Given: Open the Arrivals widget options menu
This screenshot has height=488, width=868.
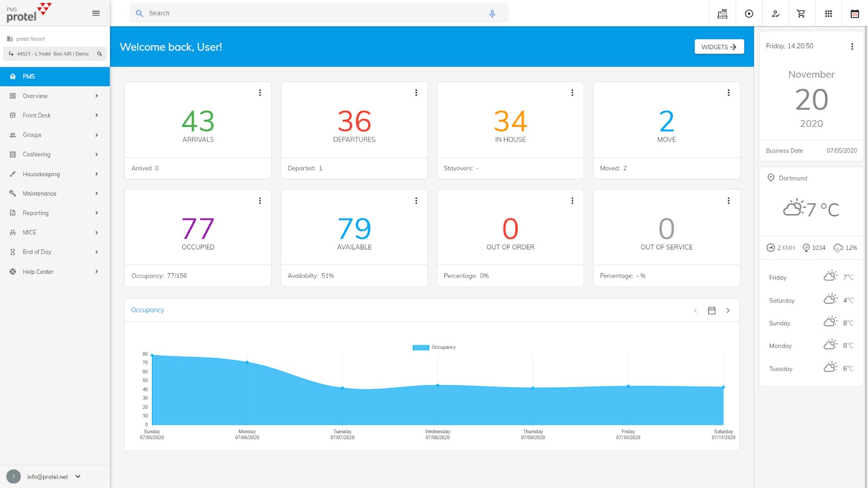Looking at the screenshot, I should click(260, 93).
